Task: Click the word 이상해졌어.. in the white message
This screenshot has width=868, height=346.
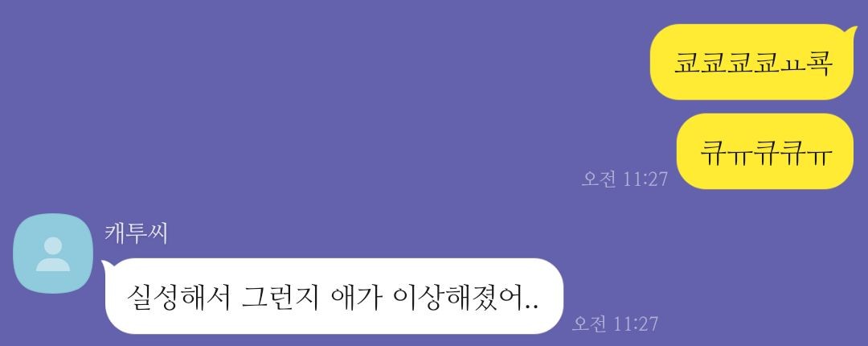Action: tap(466, 298)
